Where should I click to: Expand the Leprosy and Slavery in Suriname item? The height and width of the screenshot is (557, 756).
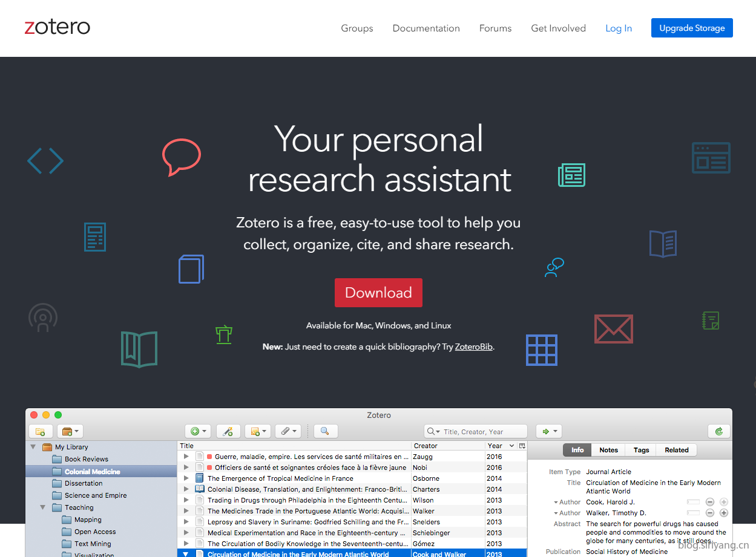186,522
